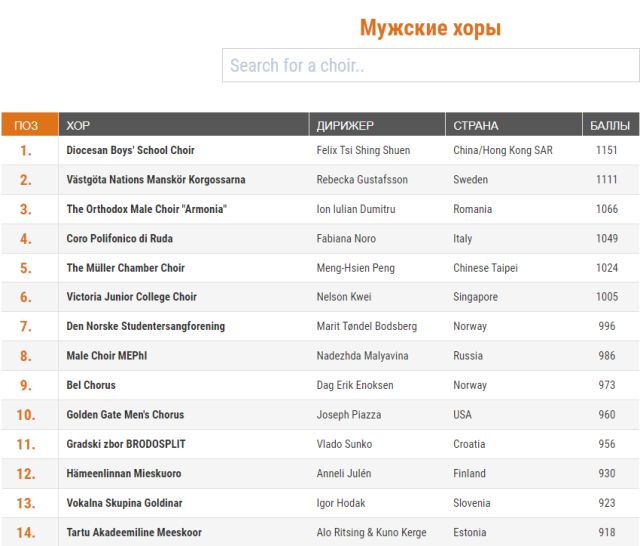
Task: Click country 'Romania'
Action: coord(473,209)
